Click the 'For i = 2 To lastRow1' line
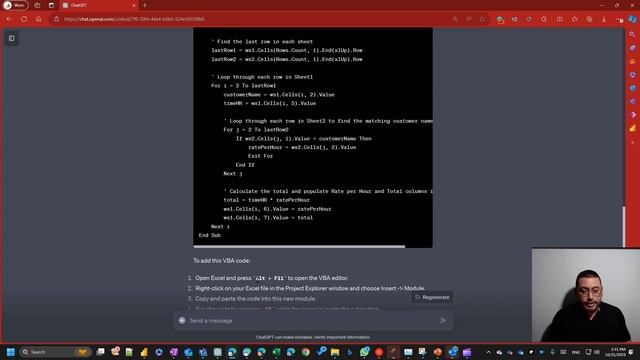The width and height of the screenshot is (640, 360). 244,86
